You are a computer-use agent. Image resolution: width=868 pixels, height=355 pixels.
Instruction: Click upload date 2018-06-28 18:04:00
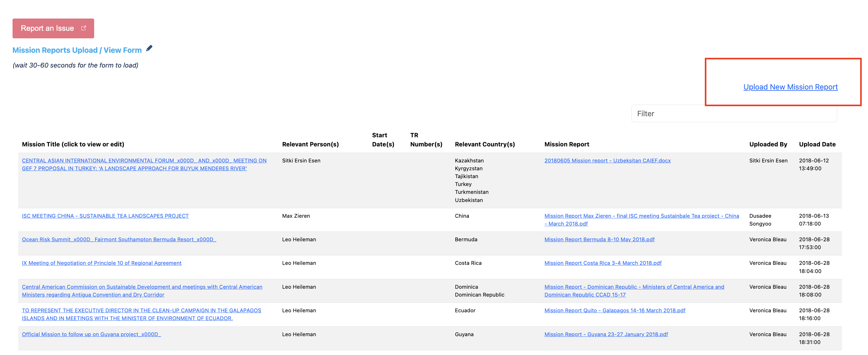[814, 267]
